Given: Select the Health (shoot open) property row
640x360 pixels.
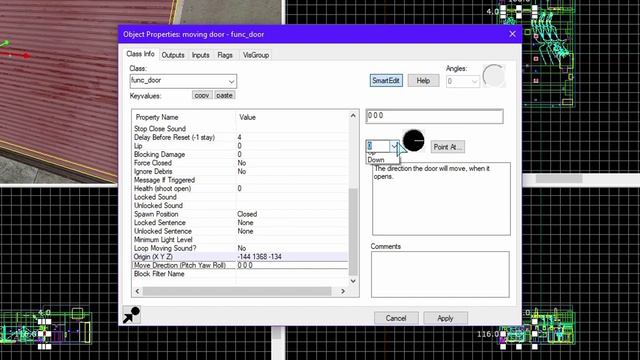Looking at the screenshot, I should click(240, 189).
